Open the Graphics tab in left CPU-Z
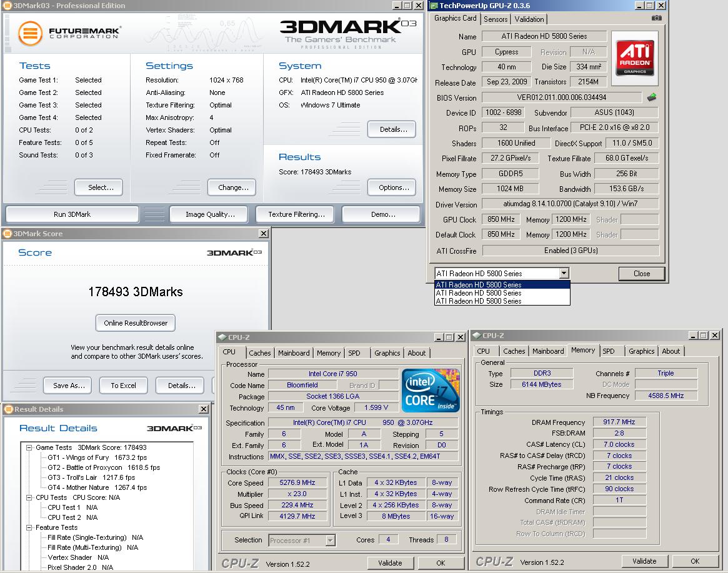Viewport: 728px width, 573px height. click(x=387, y=353)
